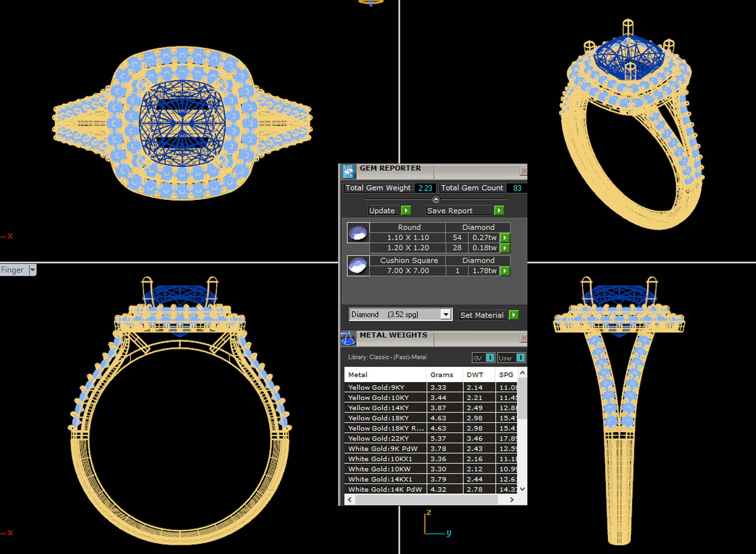Click the horizontal scroll-right arrow
756x554 pixels.
click(x=512, y=500)
